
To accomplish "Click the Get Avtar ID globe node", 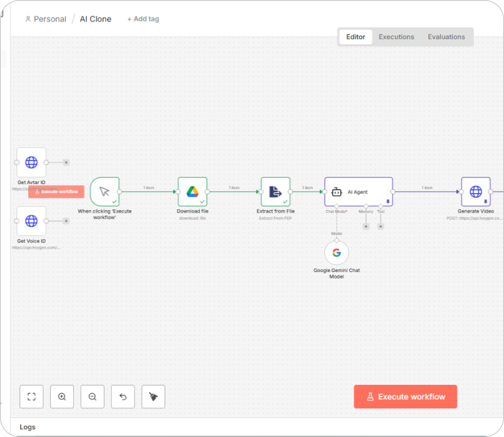I will point(31,162).
